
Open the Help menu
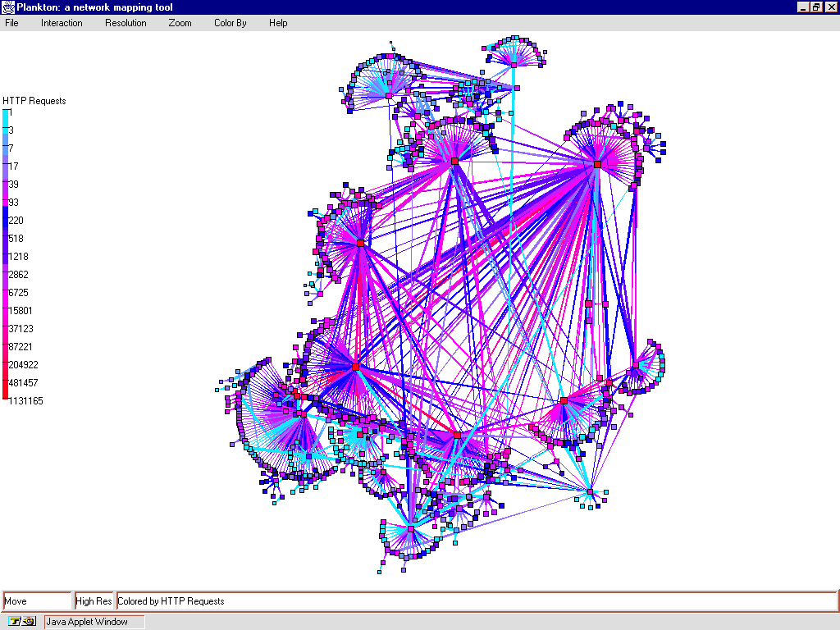coord(278,23)
